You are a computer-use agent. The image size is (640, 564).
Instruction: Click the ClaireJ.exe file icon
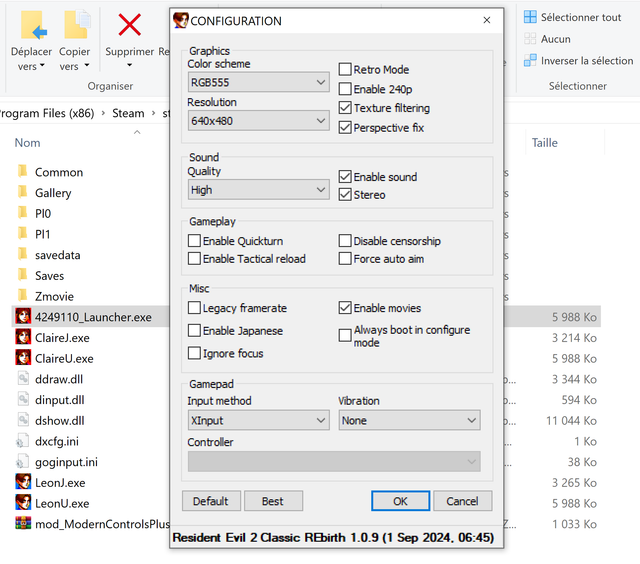click(x=23, y=337)
